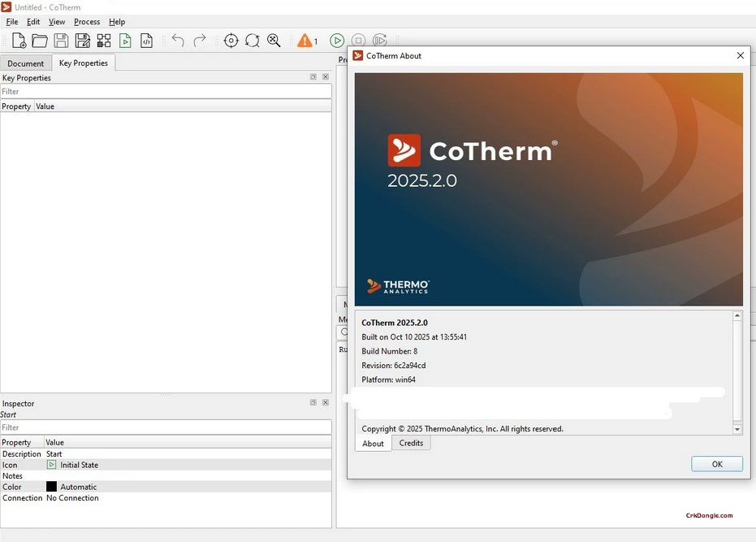The height and width of the screenshot is (542, 756).
Task: Click the circular arrows refresh icon
Action: (x=253, y=41)
